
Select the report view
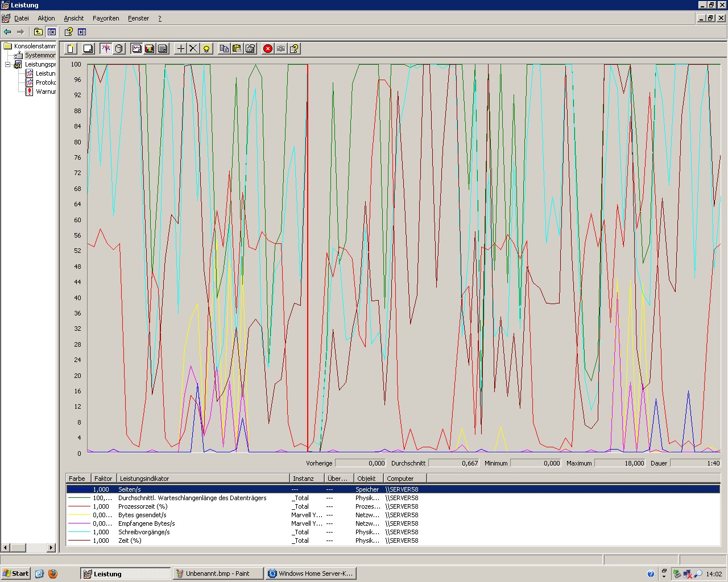(x=163, y=48)
